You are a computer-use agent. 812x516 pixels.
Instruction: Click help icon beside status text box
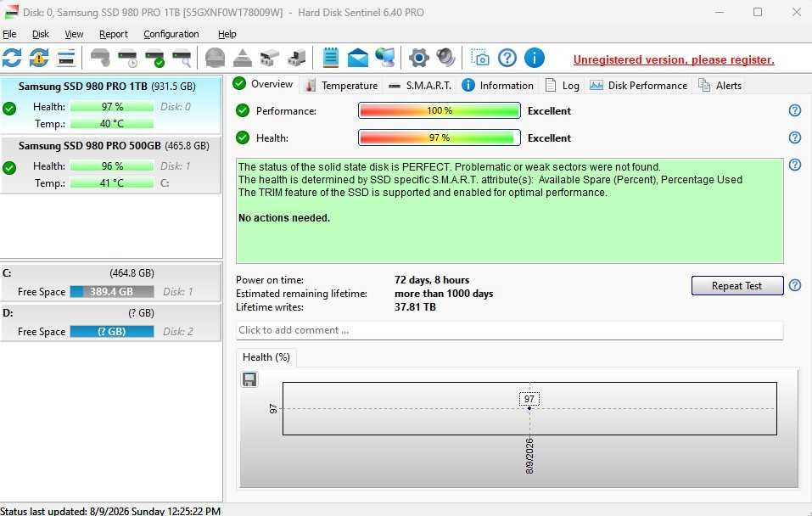click(x=794, y=165)
